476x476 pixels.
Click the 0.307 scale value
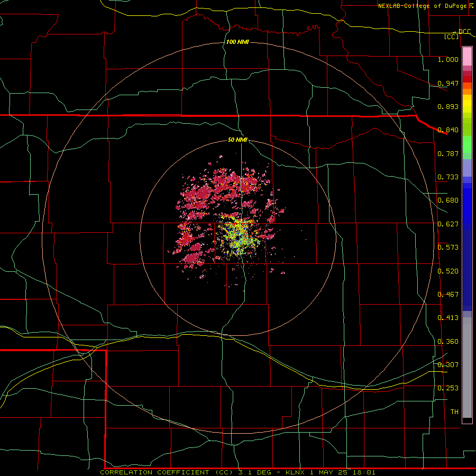[x=448, y=365]
